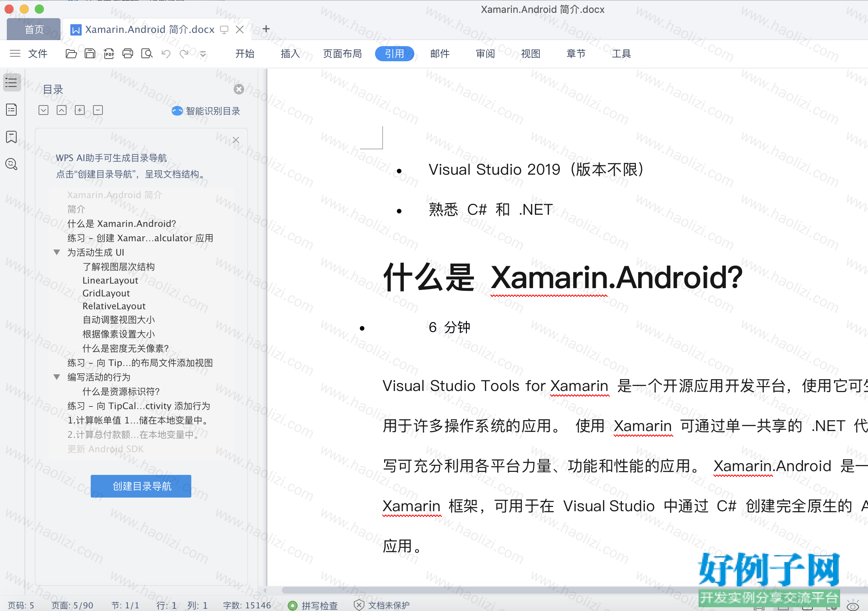
Task: Click the heading 什么是 Xamarin.Android? in document
Action: point(563,278)
